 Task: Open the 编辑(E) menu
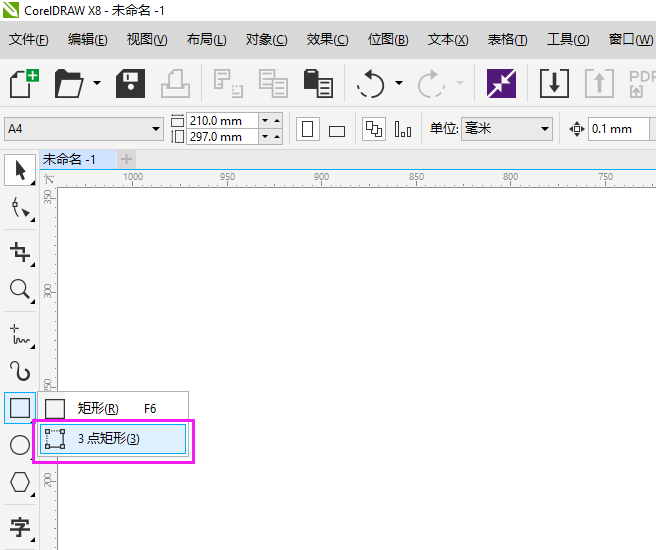[x=87, y=40]
